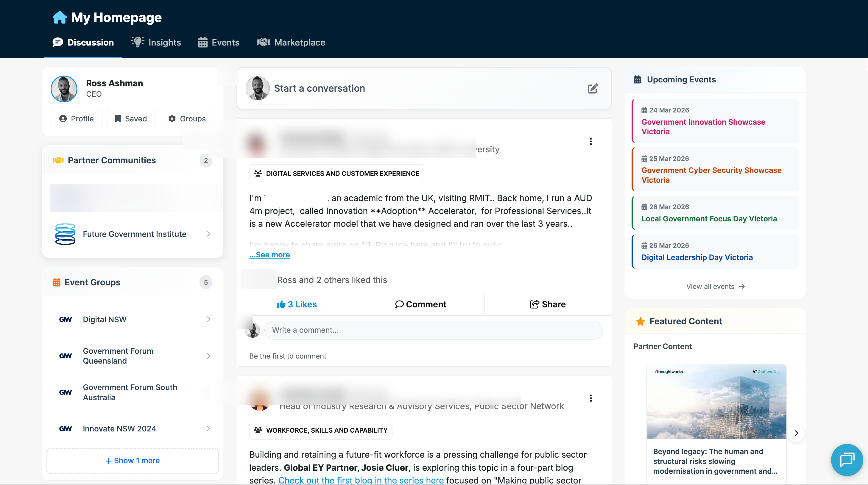The width and height of the screenshot is (868, 485).
Task: Click the Partner Communities count badge
Action: [x=205, y=160]
